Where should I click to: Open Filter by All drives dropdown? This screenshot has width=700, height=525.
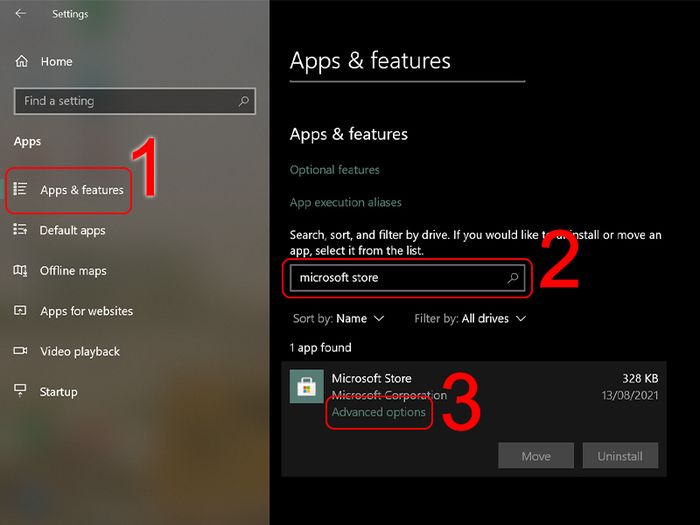[x=470, y=319]
